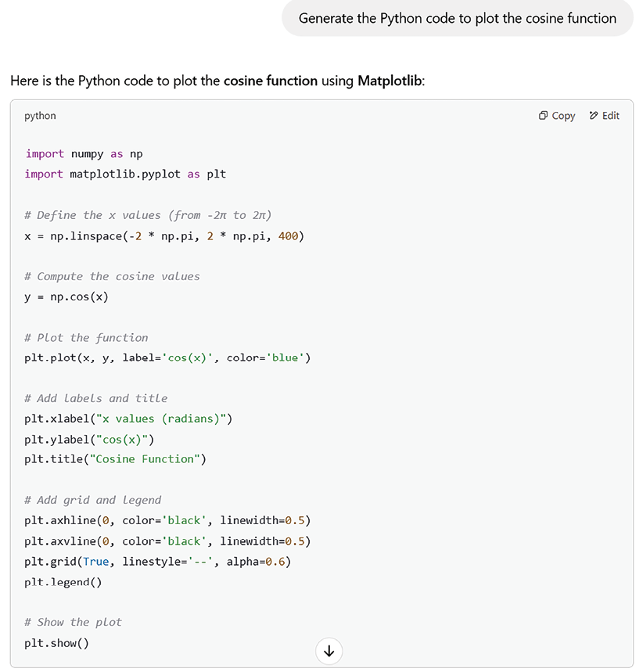Click the plt.legend() code line
Image resolution: width=643 pixels, height=672 pixels.
(x=63, y=582)
